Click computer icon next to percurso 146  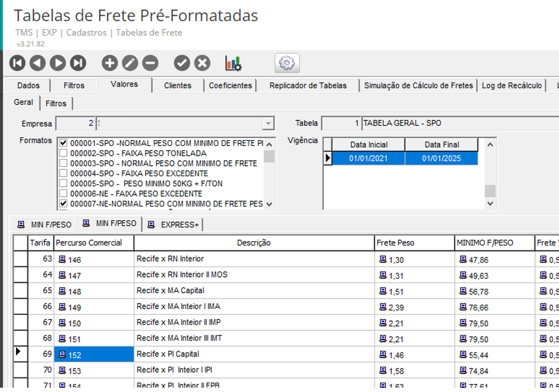[x=62, y=259]
